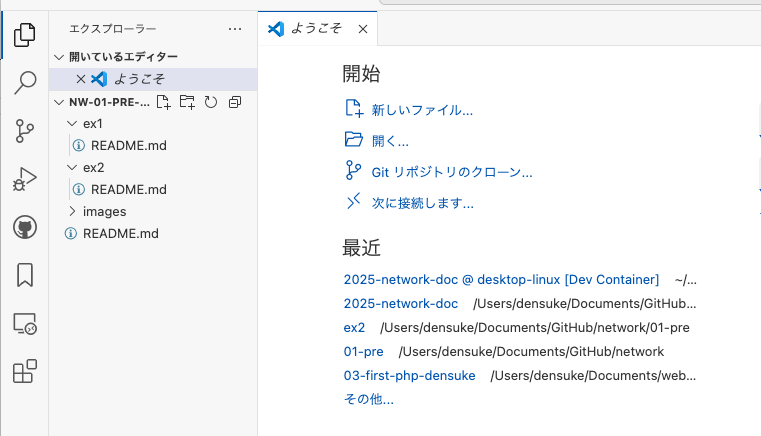Click the New Folder icon in explorer header
The height and width of the screenshot is (436, 761).
(187, 102)
